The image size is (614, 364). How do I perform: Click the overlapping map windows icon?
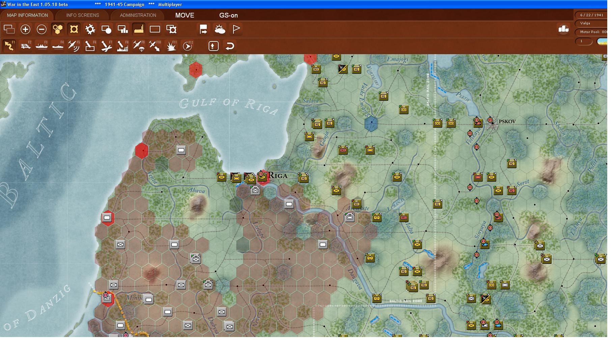pos(9,29)
